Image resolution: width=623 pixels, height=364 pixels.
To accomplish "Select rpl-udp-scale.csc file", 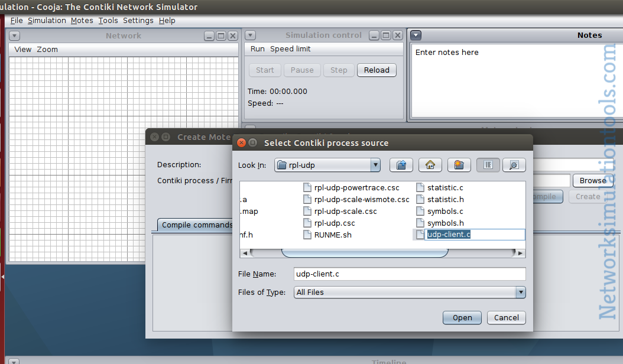I will tap(340, 212).
